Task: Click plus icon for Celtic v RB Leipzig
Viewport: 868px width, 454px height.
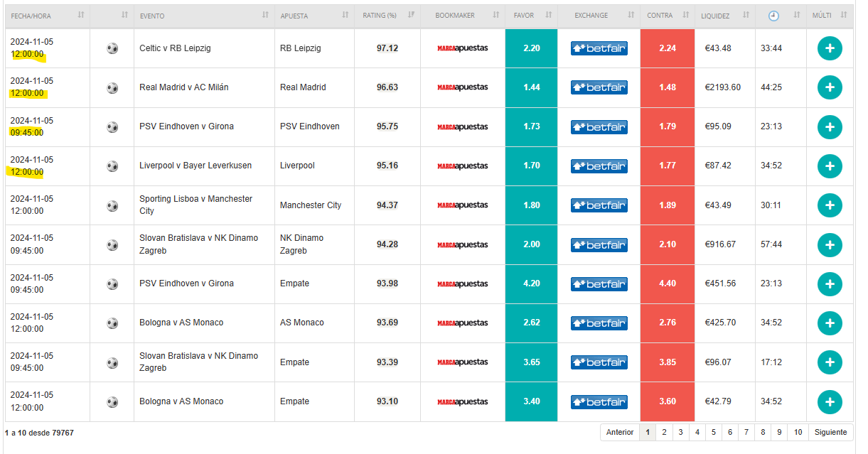Action: point(830,48)
